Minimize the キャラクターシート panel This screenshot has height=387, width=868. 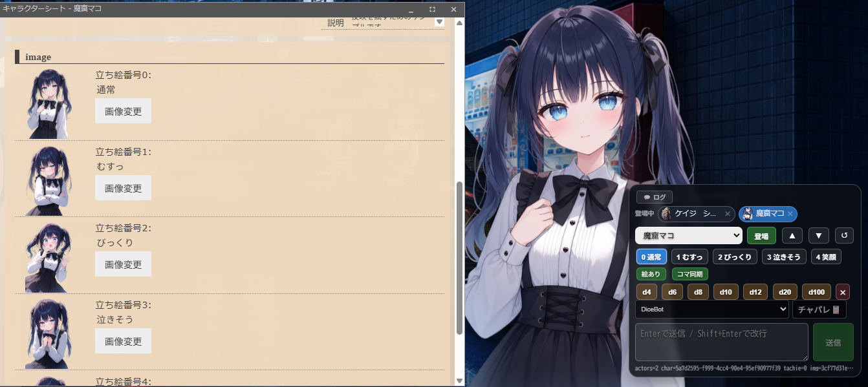(x=411, y=9)
